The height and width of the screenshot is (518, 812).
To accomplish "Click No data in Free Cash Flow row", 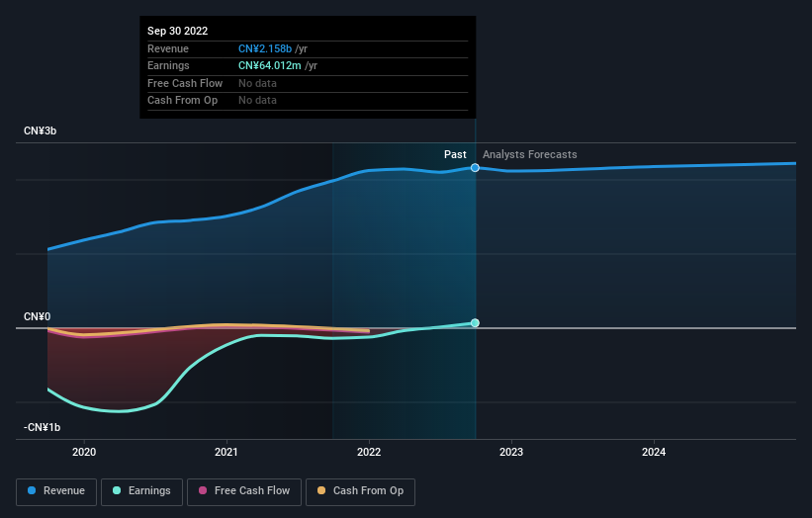I will 257,83.
